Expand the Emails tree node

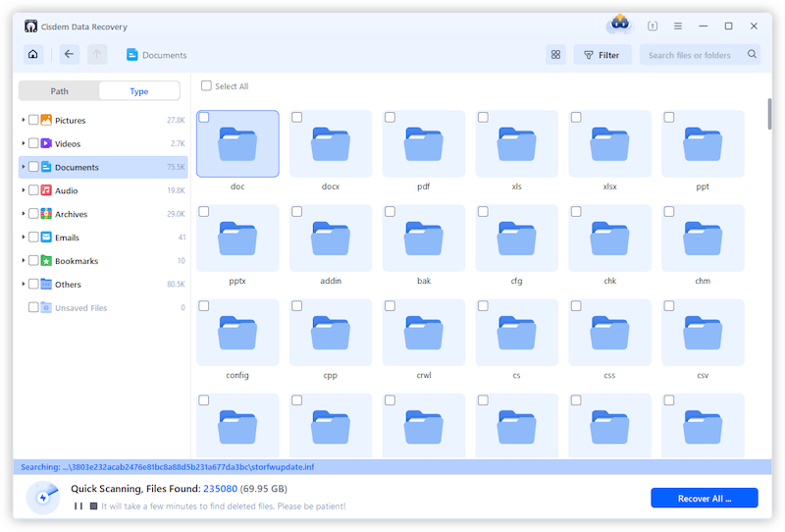point(23,238)
